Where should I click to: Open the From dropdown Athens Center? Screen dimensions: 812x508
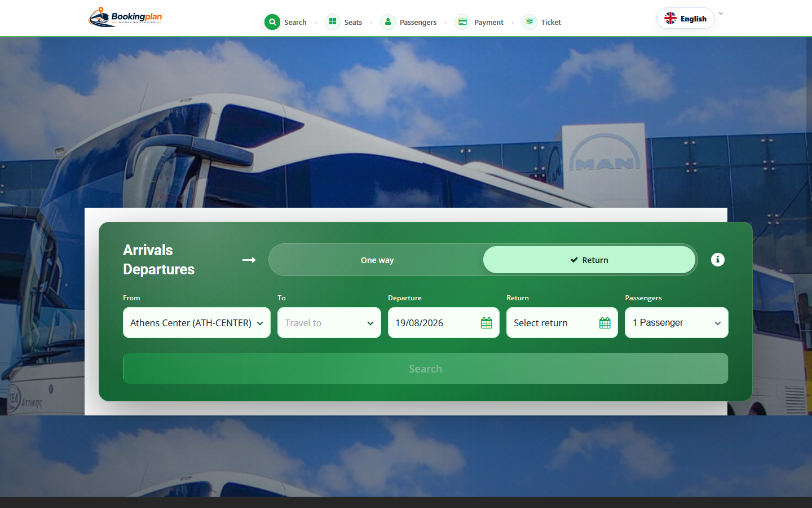click(x=197, y=323)
